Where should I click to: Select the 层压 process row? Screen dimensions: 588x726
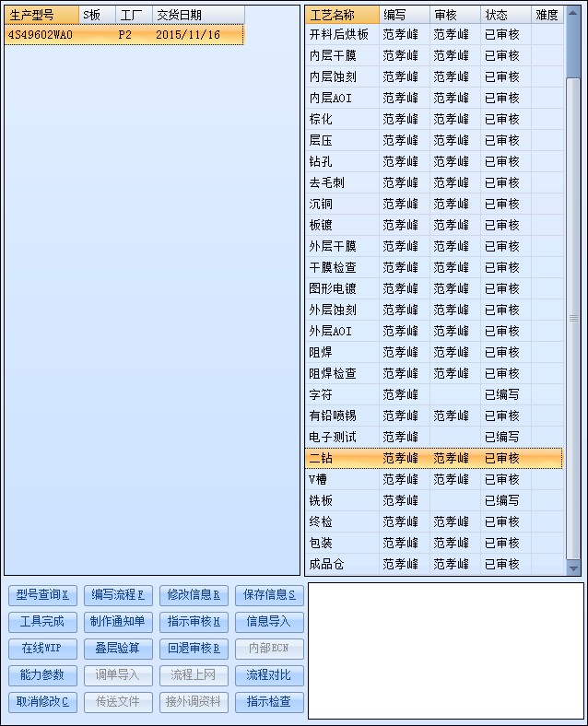tap(434, 140)
